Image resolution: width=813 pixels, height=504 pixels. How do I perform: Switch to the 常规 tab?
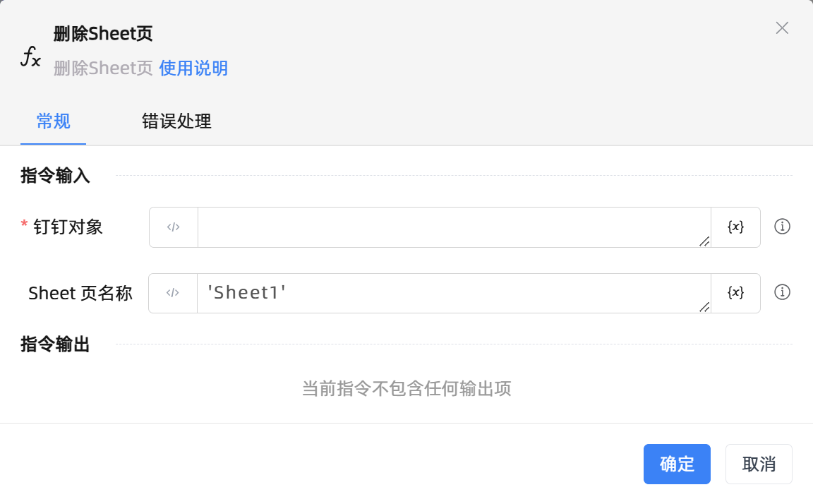(54, 121)
